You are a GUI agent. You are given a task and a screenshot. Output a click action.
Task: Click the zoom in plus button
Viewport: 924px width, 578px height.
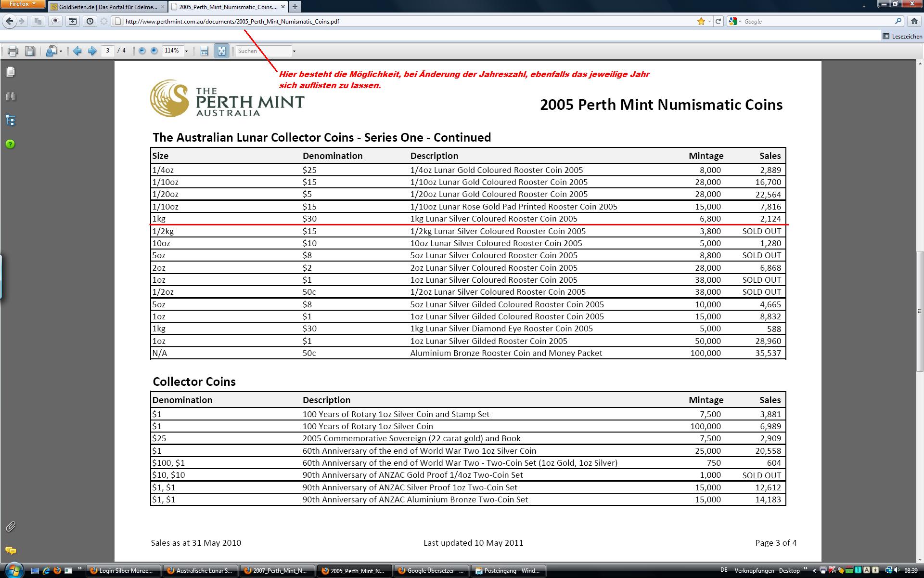pos(154,51)
